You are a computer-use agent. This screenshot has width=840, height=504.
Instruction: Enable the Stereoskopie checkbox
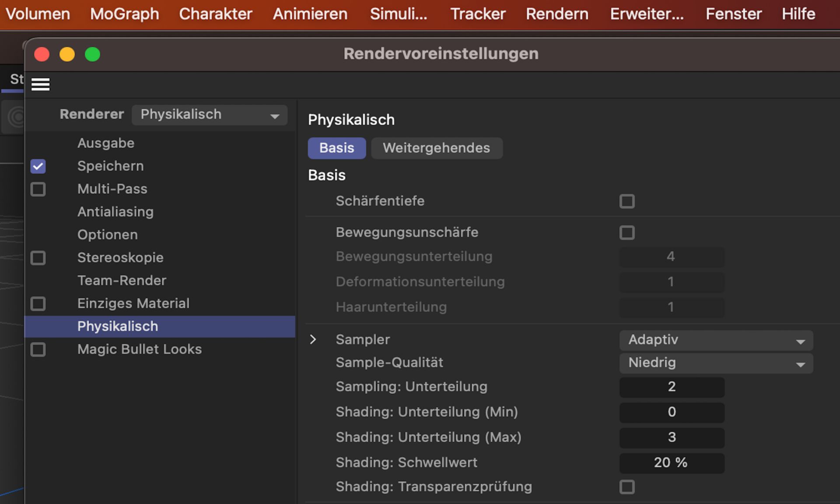pyautogui.click(x=38, y=258)
